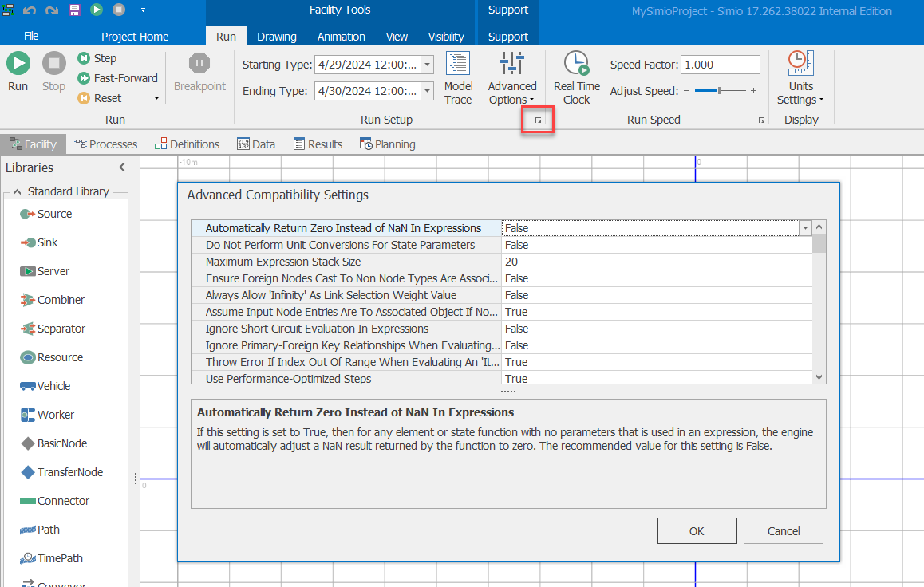Click the green Run button in ribbon

18,71
